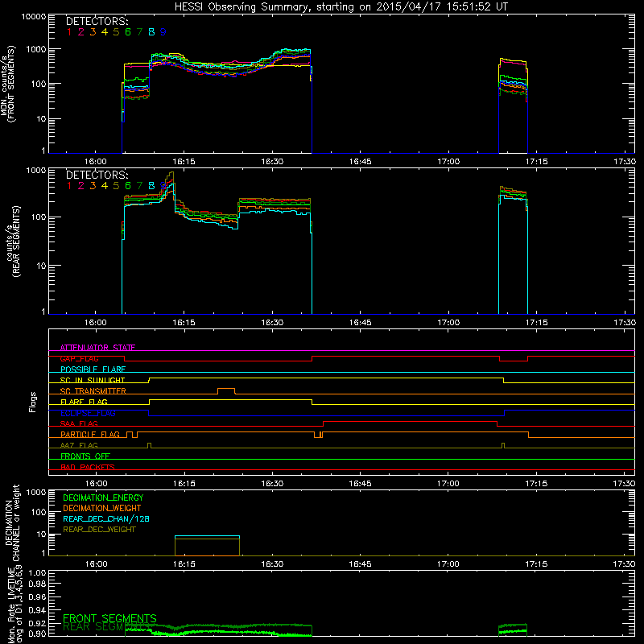The height and width of the screenshot is (644, 644).
Task: Click the SC_IN_SUNLIGHT flag label
Action: [93, 380]
